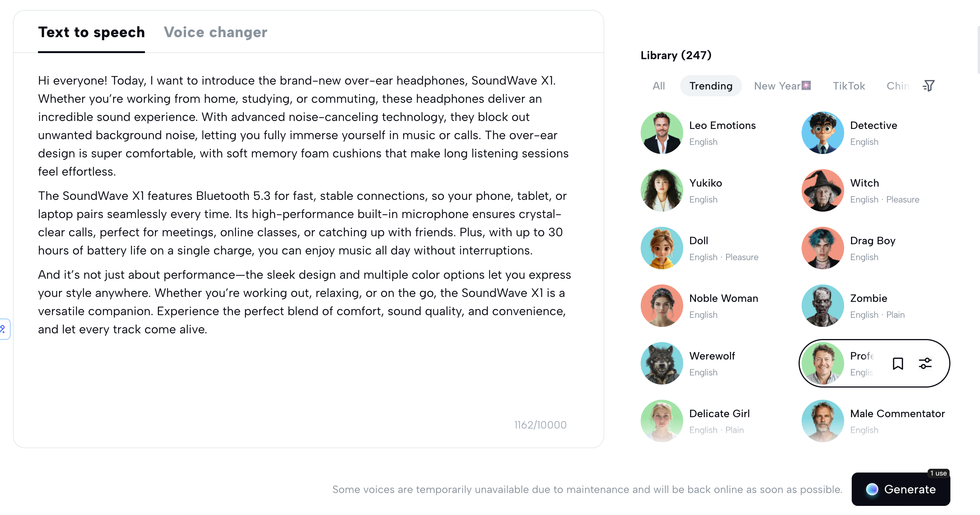Choose the New Year voice category

782,85
